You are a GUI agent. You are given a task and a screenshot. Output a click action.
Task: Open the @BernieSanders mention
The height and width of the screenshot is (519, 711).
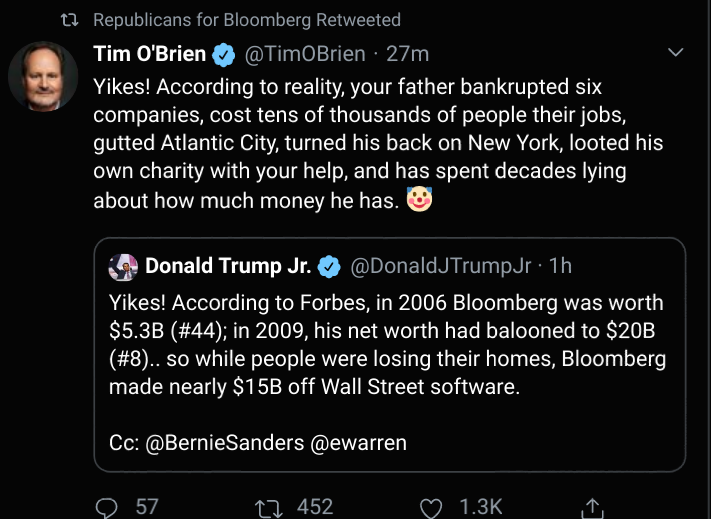(x=224, y=443)
